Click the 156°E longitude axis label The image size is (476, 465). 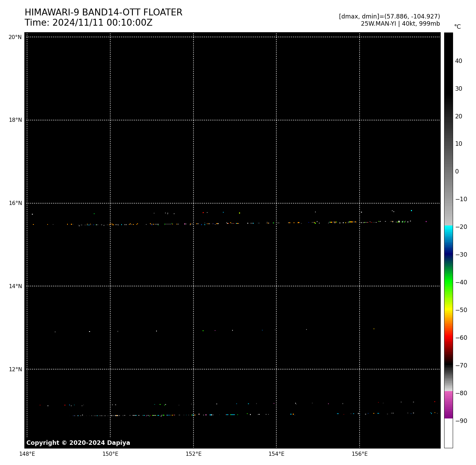click(360, 454)
